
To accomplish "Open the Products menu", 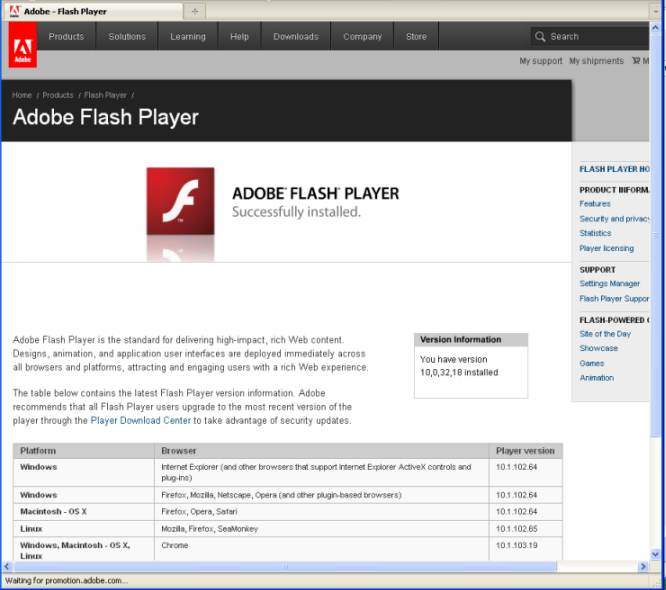I will [x=66, y=37].
